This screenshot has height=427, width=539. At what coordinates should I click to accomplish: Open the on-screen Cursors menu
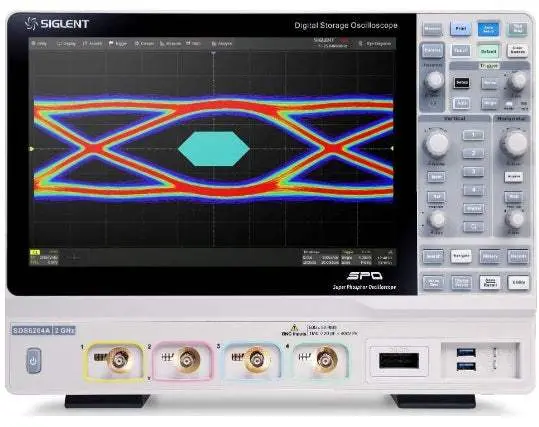144,44
